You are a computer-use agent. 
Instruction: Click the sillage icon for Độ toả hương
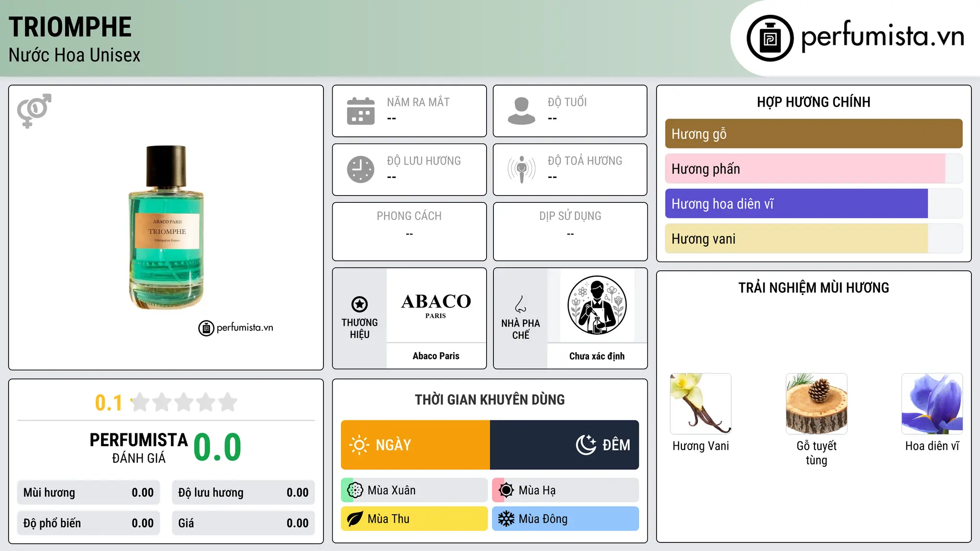[522, 169]
